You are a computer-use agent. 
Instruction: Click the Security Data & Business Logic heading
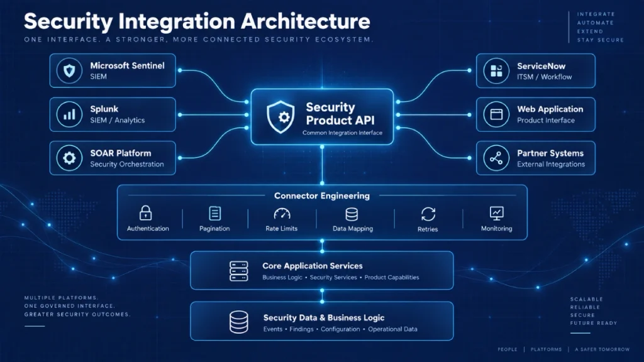pos(324,317)
